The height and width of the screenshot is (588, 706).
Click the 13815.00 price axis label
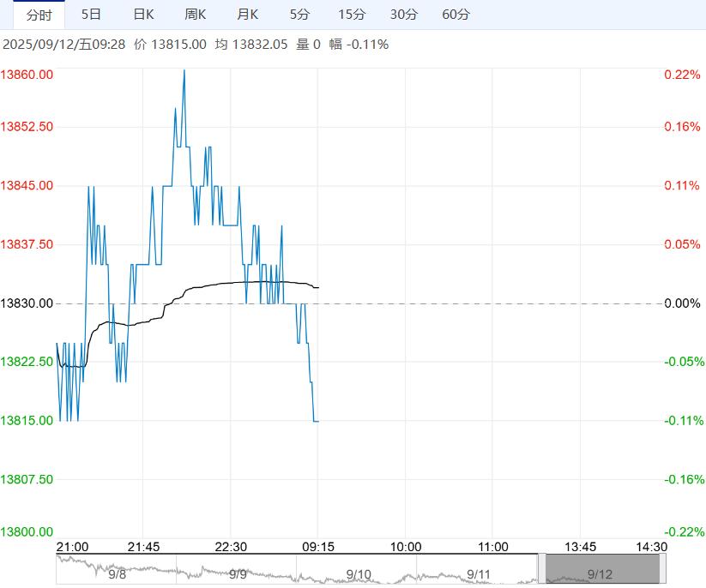coord(27,421)
